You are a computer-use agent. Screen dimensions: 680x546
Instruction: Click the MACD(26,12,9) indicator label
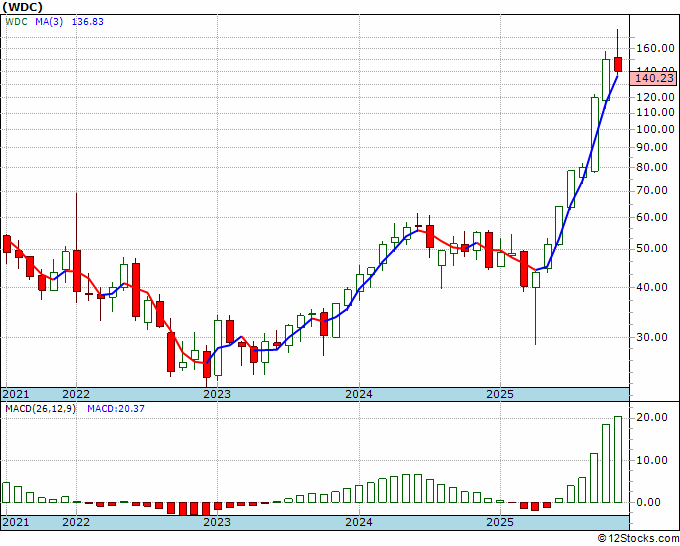40,409
